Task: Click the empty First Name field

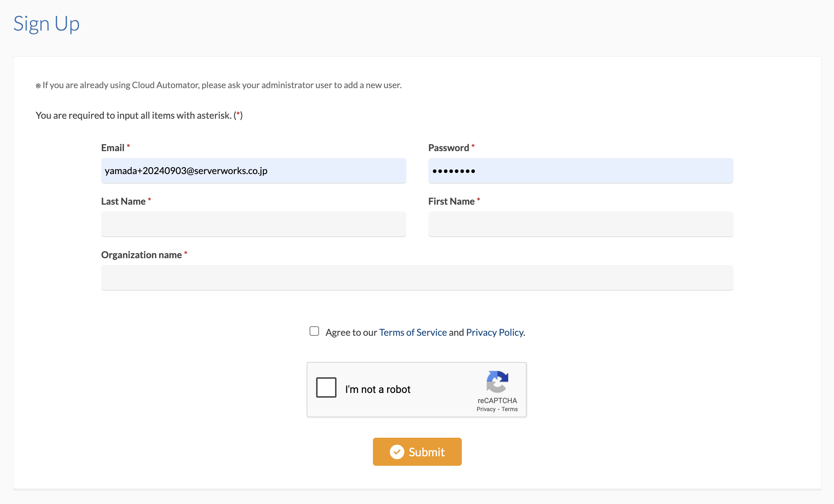Action: point(581,224)
